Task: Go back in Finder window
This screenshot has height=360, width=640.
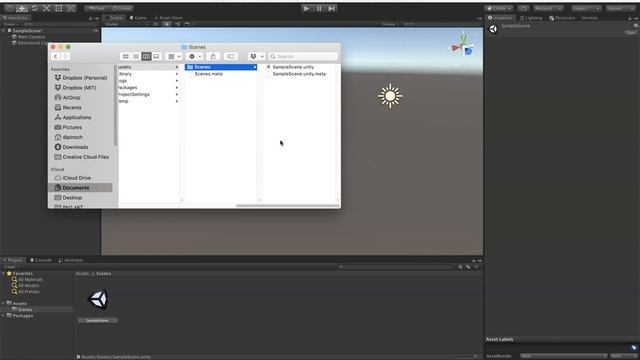Action: tap(56, 56)
